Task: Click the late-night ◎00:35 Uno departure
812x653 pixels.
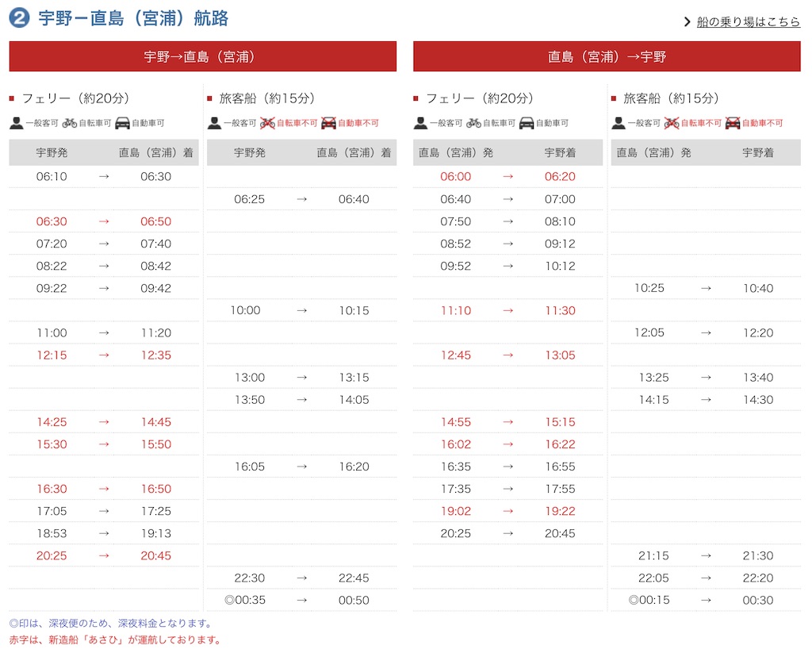Action: pos(245,601)
